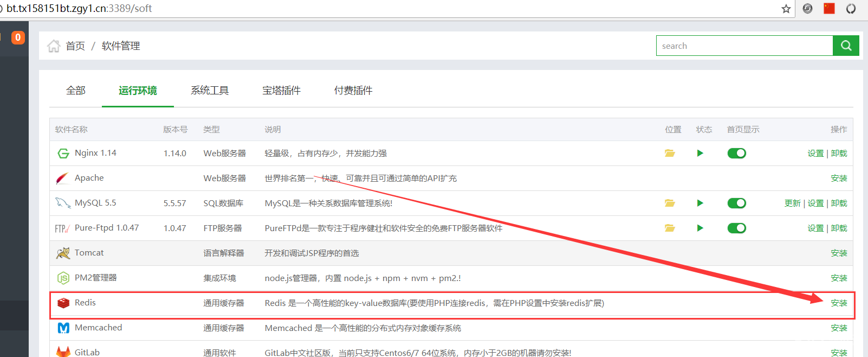868x357 pixels.
Task: Click the MySQL dolphin icon
Action: [x=63, y=203]
